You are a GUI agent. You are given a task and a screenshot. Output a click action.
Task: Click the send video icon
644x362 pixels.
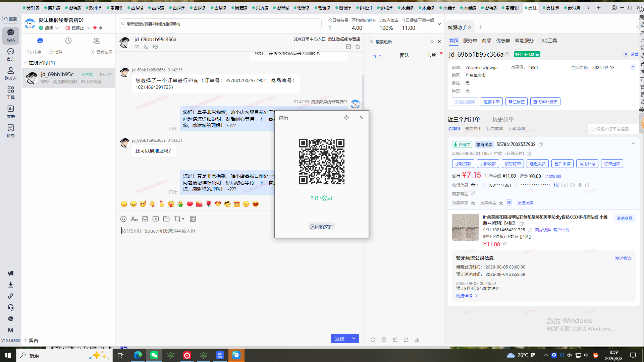pyautogui.click(x=156, y=219)
